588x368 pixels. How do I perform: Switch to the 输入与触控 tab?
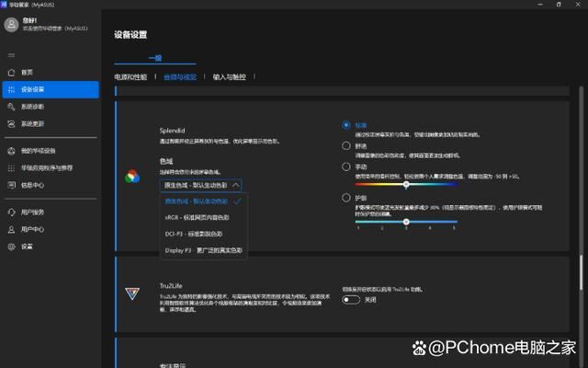point(232,77)
